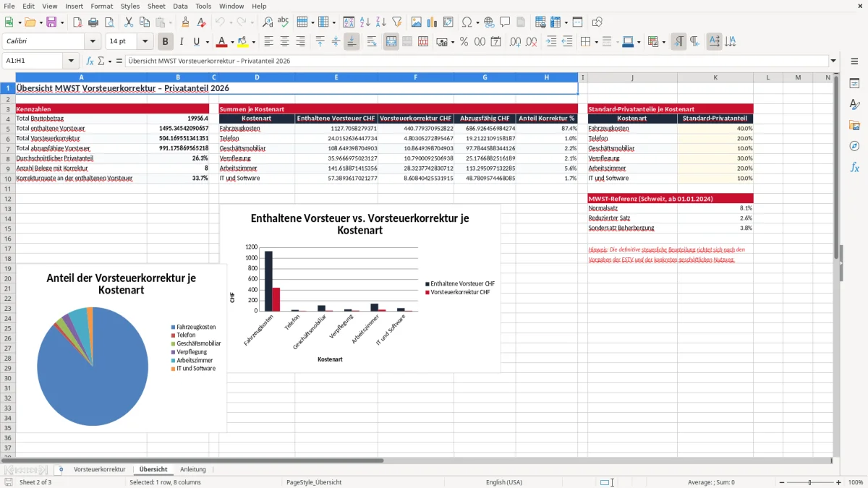Open Print Preview
This screenshot has width=868, height=488.
tap(109, 22)
